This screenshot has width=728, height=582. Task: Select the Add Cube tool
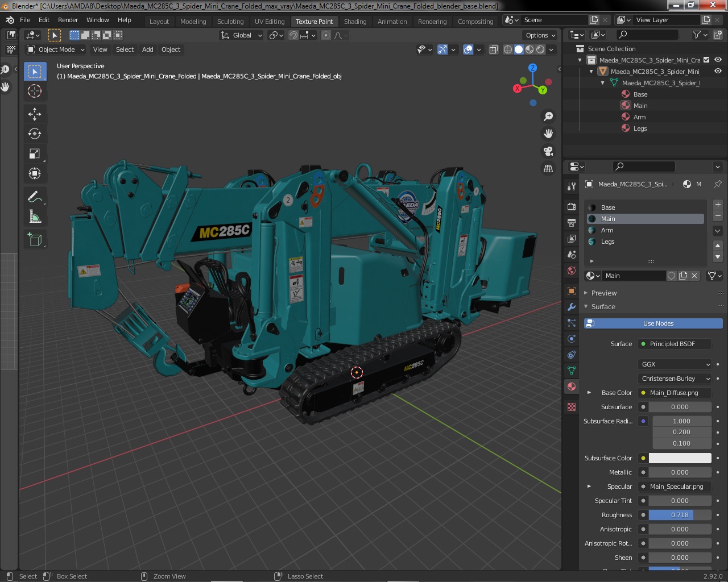coord(35,239)
